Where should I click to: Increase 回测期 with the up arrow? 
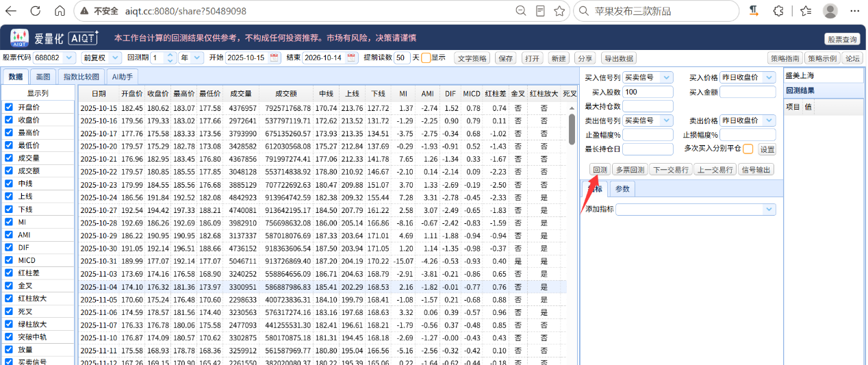click(170, 55)
